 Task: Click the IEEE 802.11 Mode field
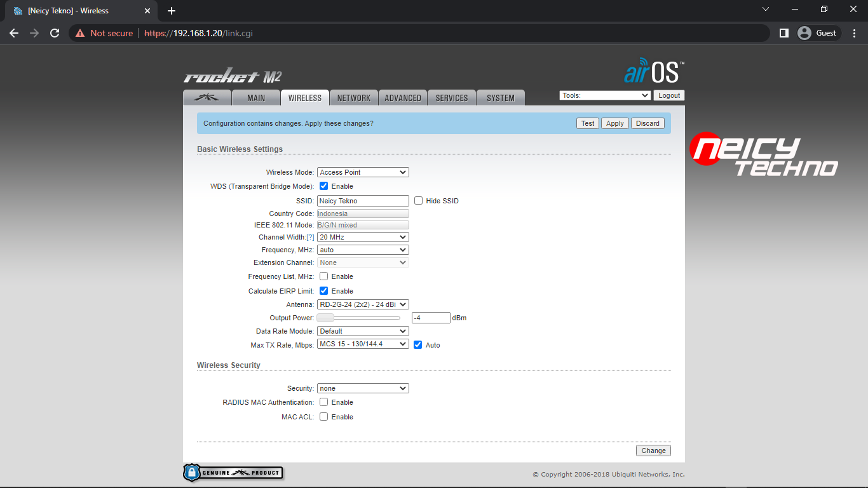point(363,226)
